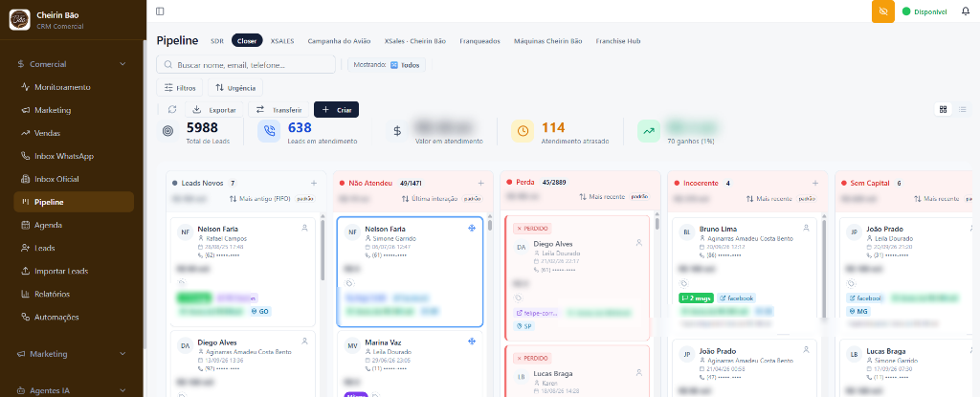Go to Vendas page
The height and width of the screenshot is (397, 980).
click(x=73, y=133)
